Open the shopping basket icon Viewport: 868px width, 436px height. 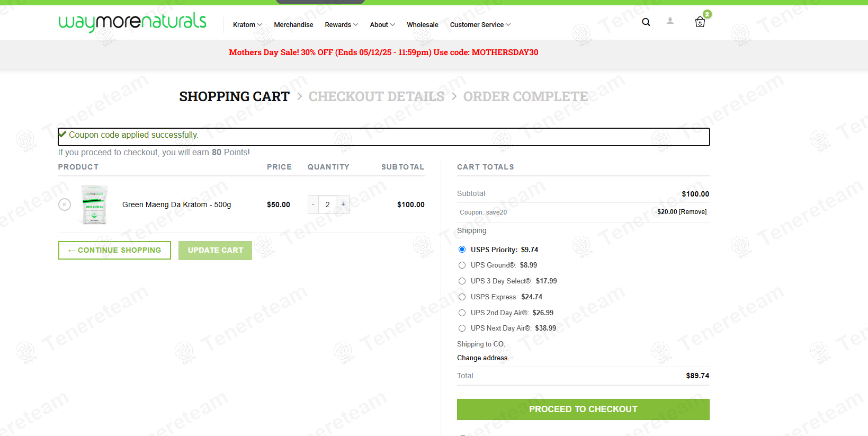tap(700, 22)
